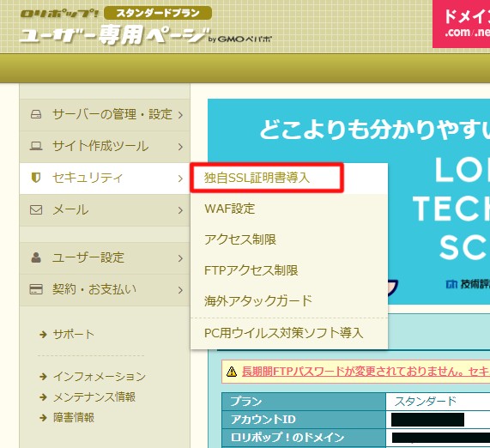Click the shield icon beside セキュリティ
The width and height of the screenshot is (490, 448).
pyautogui.click(x=36, y=178)
